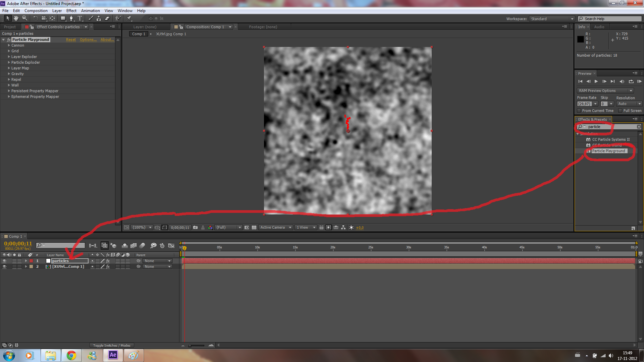This screenshot has width=644, height=362.
Task: Select the Zoom magnifier tool
Action: click(24, 18)
